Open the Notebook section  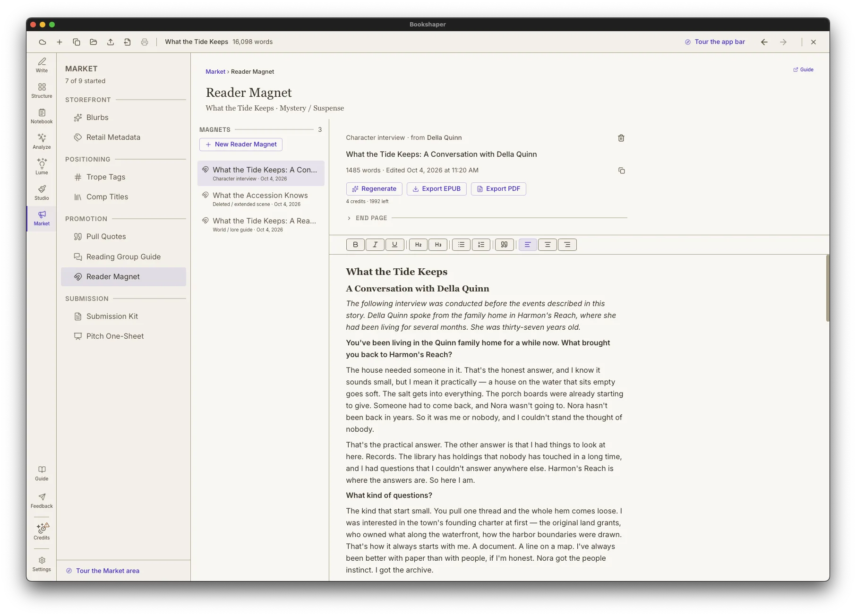tap(42, 116)
